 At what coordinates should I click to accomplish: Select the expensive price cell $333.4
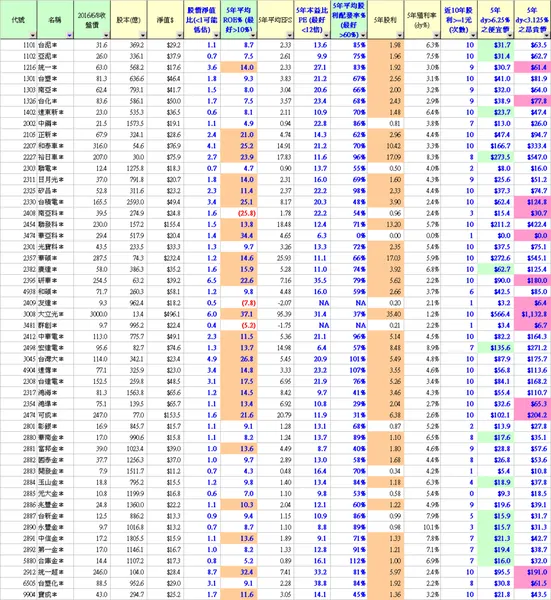[533, 146]
